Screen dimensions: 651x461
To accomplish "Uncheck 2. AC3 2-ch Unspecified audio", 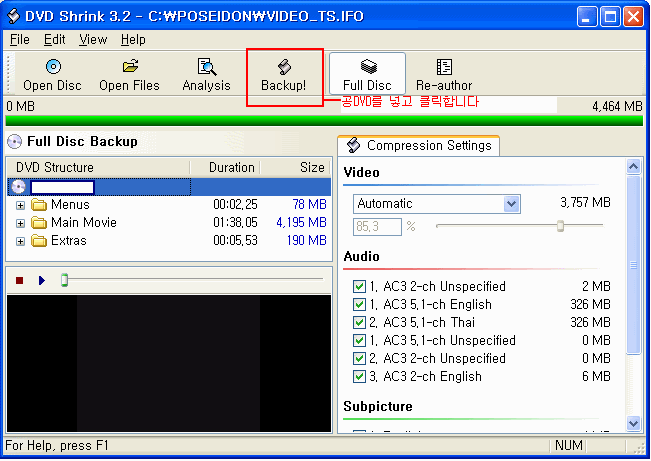I will click(x=359, y=358).
